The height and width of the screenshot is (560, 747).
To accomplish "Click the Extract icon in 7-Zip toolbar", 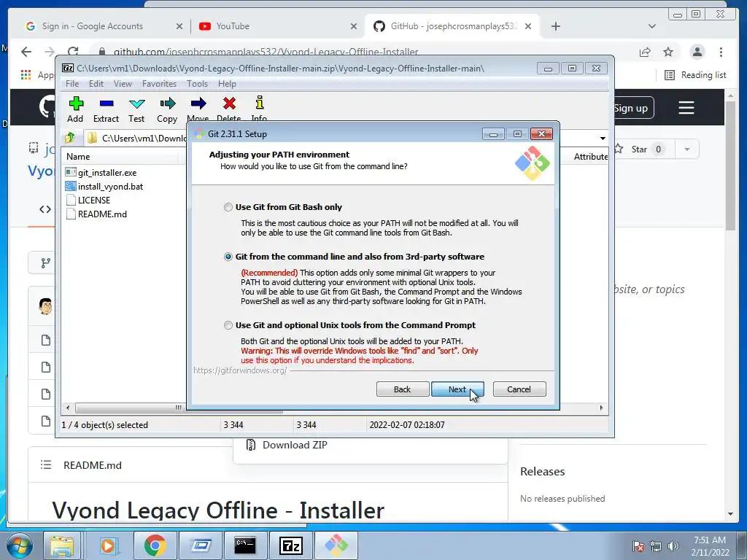I will click(107, 104).
